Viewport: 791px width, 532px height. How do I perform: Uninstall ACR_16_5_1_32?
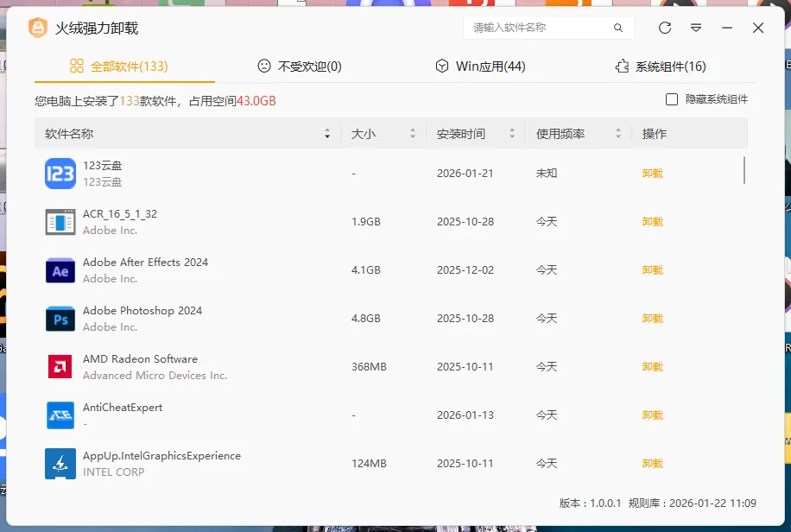point(652,222)
